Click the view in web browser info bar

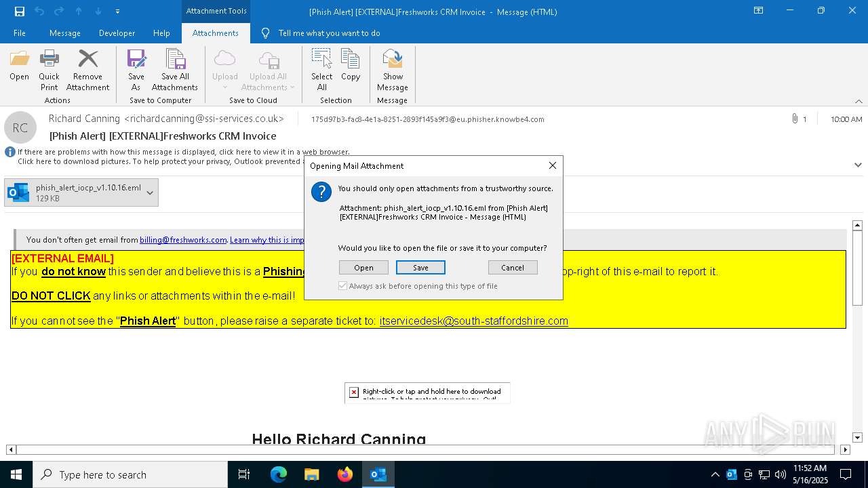pos(183,152)
